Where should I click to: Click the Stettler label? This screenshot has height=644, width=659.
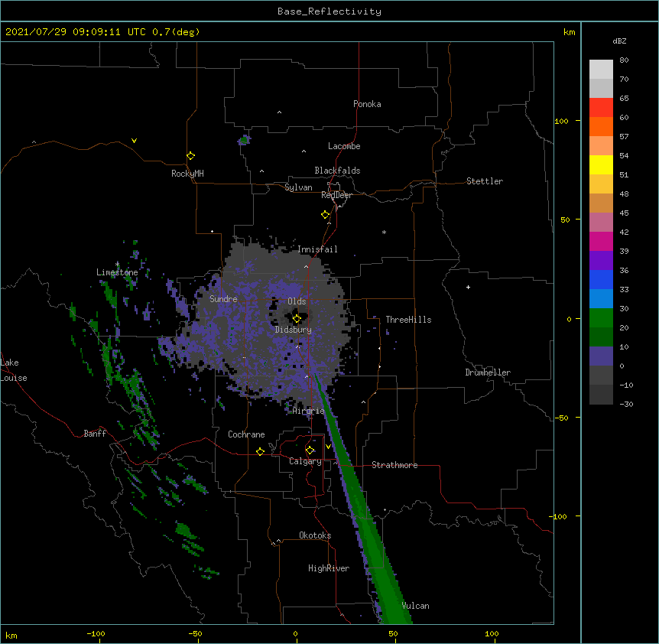[485, 181]
